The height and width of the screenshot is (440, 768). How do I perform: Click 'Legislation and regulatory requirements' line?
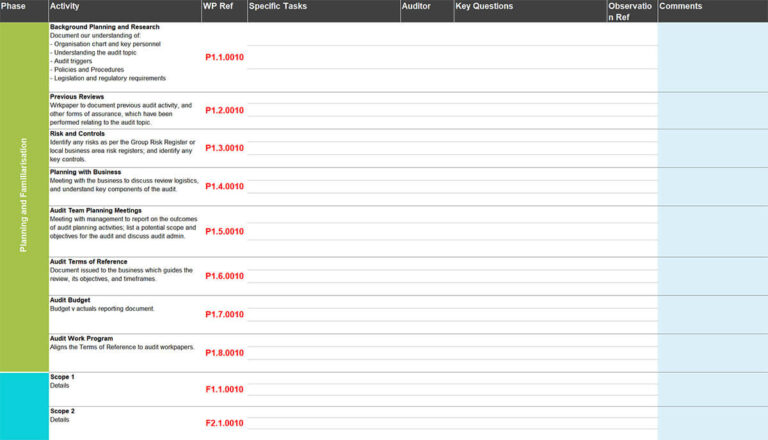(x=108, y=78)
